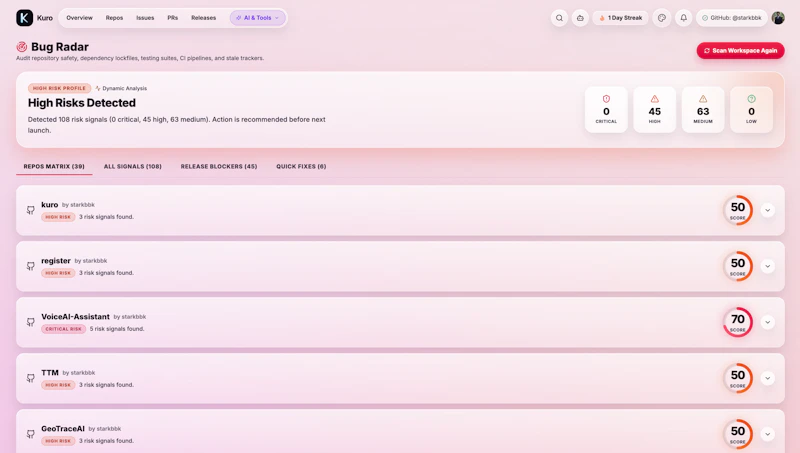This screenshot has height=453, width=800.
Task: Click the kuro score ring showing 50
Action: 738,210
